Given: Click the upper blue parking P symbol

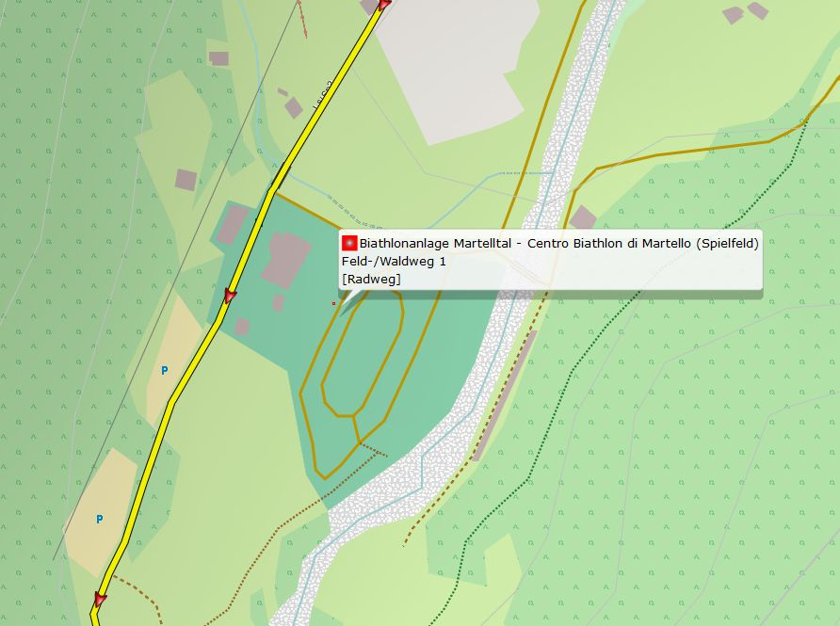Looking at the screenshot, I should 164,370.
